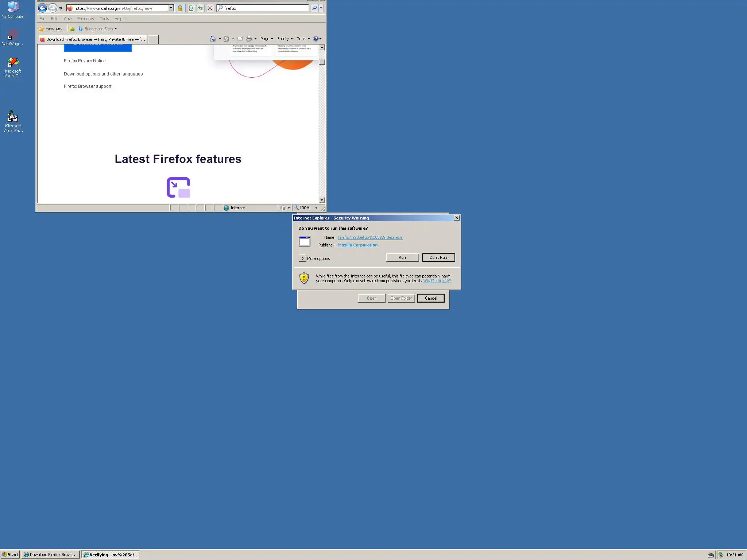The height and width of the screenshot is (560, 747).
Task: Click the Back navigation arrow
Action: click(42, 8)
